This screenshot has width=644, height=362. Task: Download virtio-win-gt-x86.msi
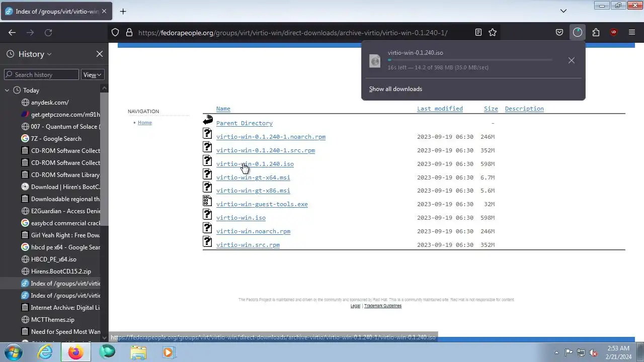pyautogui.click(x=253, y=191)
